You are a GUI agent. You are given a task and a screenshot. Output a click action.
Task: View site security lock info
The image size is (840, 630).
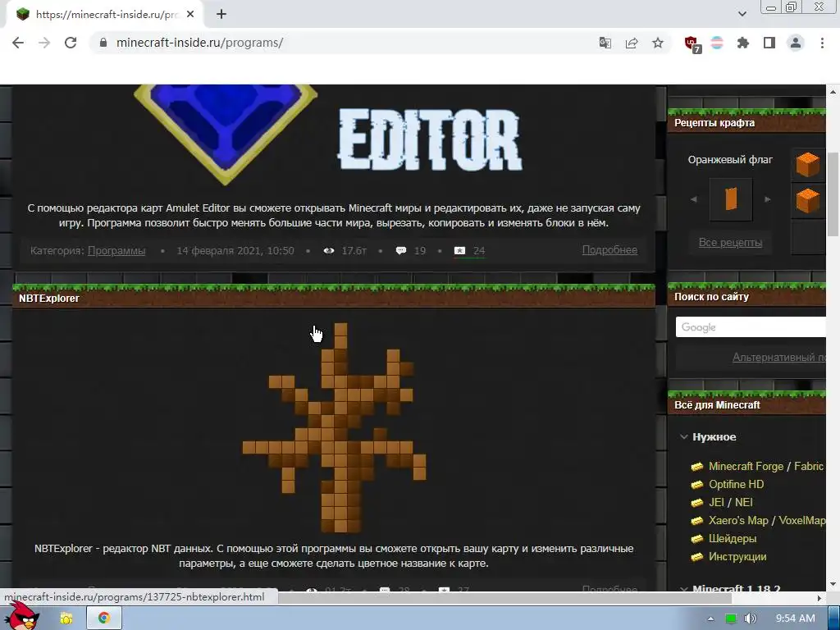(x=103, y=43)
